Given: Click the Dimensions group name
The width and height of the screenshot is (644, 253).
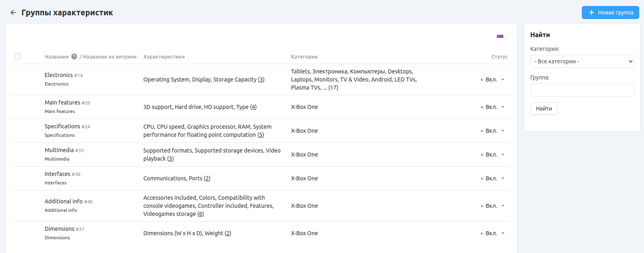Looking at the screenshot, I should [x=59, y=229].
